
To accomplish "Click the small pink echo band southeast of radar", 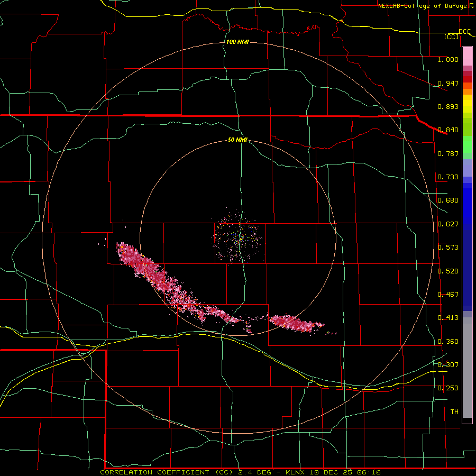I will pyautogui.click(x=296, y=324).
